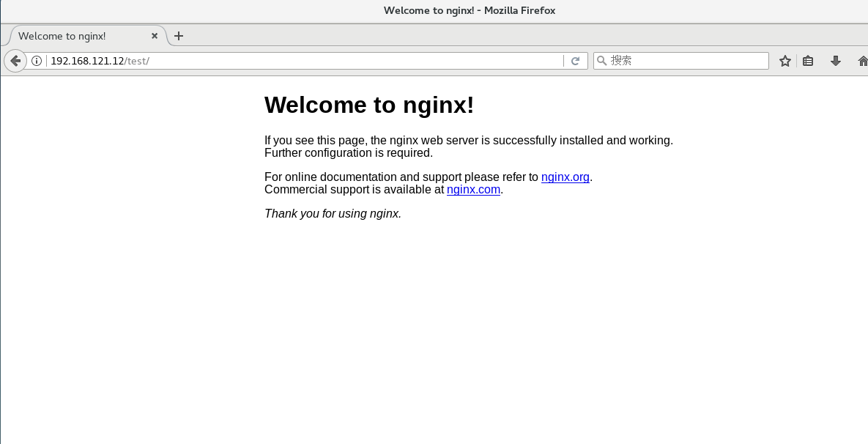The width and height of the screenshot is (868, 444).
Task: Click the 'If you see this page' sentence
Action: 469,141
